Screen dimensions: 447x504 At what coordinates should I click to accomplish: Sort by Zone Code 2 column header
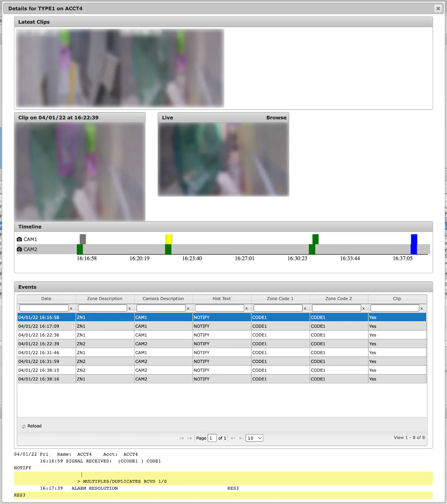(x=339, y=298)
